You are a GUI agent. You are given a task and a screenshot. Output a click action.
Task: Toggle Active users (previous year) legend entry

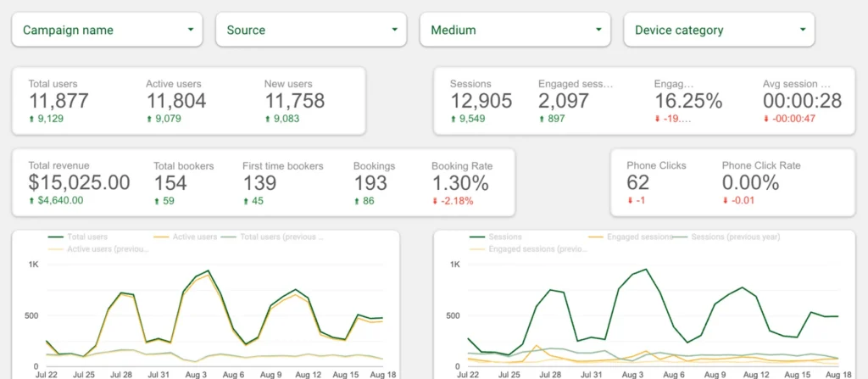98,249
